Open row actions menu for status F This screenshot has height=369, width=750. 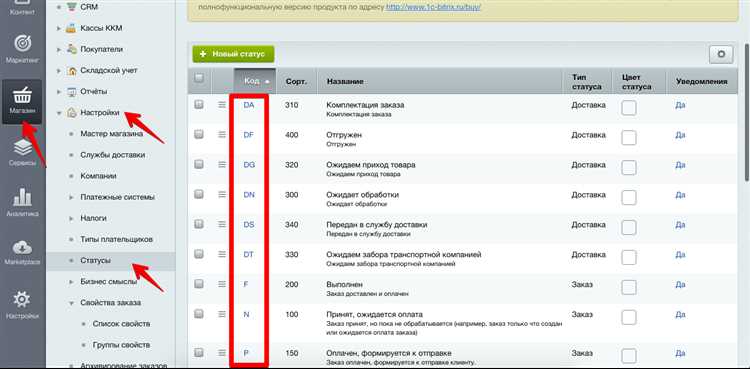(x=222, y=284)
